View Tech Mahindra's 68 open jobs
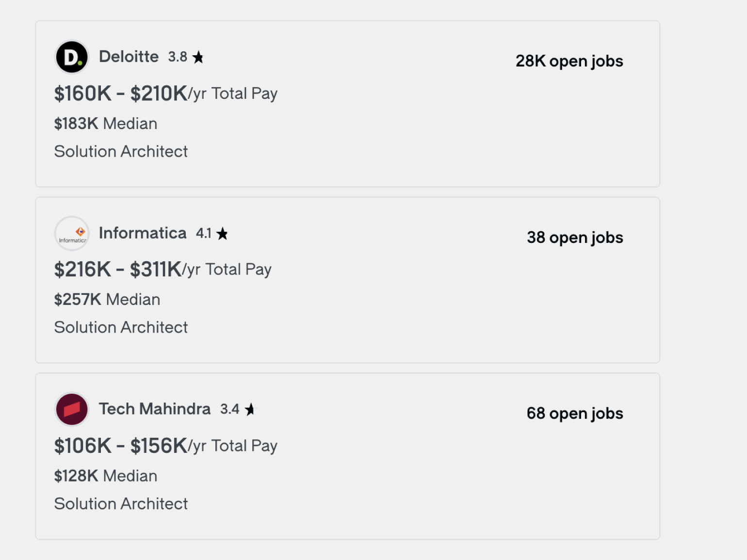747x560 pixels. [x=575, y=414]
